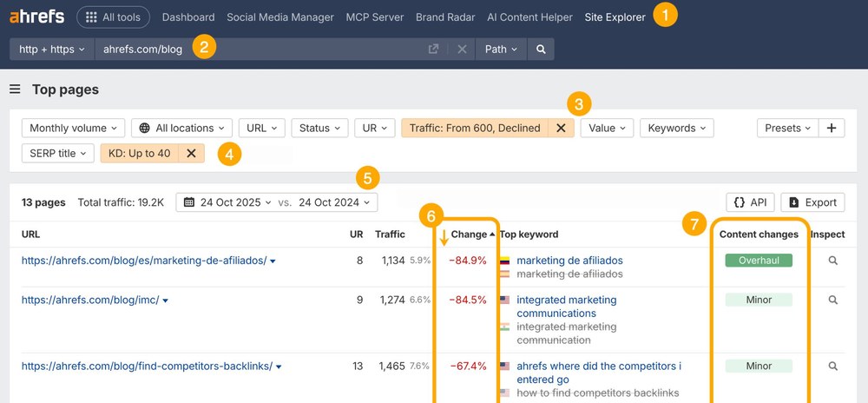This screenshot has width=868, height=403.
Task: Clear the search URL field
Action: point(463,50)
